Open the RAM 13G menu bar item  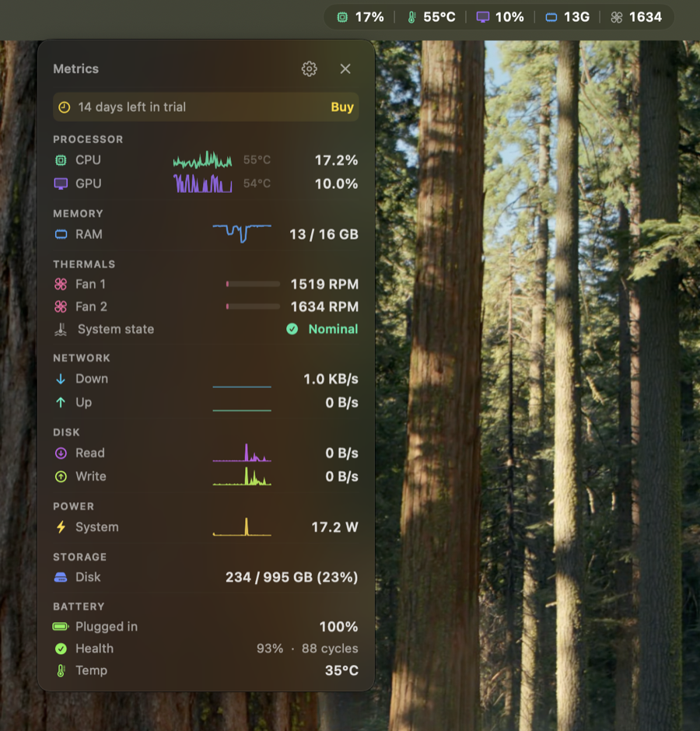point(568,16)
